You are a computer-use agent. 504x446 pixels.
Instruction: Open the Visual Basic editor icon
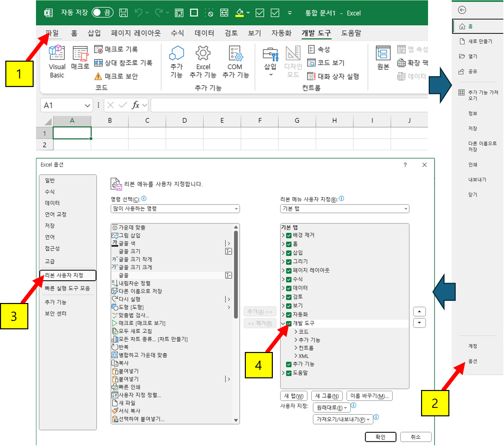[x=57, y=53]
